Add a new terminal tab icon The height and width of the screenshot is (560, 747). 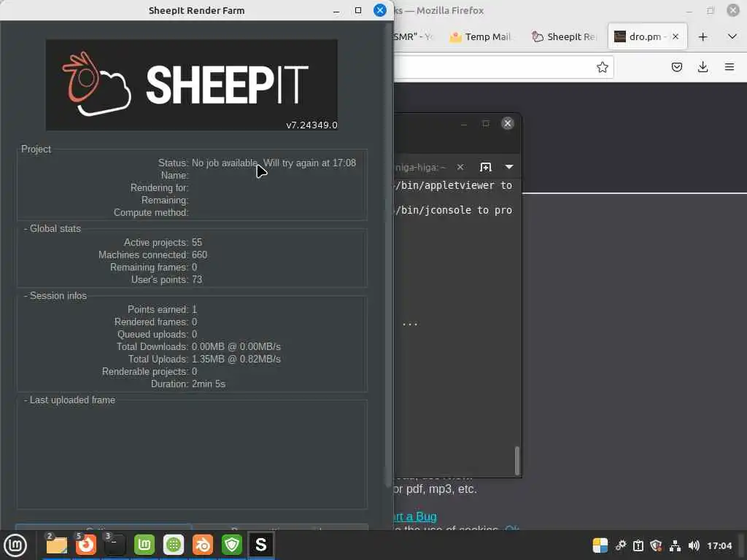[485, 167]
